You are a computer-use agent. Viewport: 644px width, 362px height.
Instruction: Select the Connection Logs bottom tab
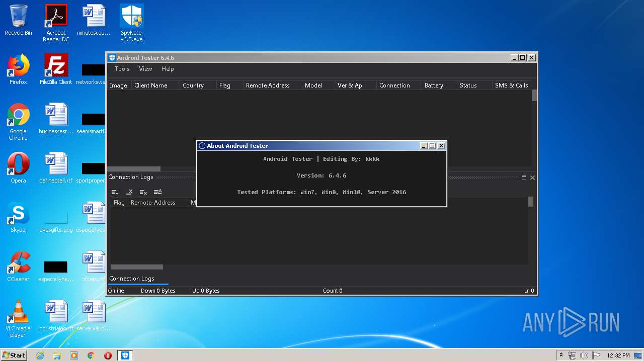point(132,279)
